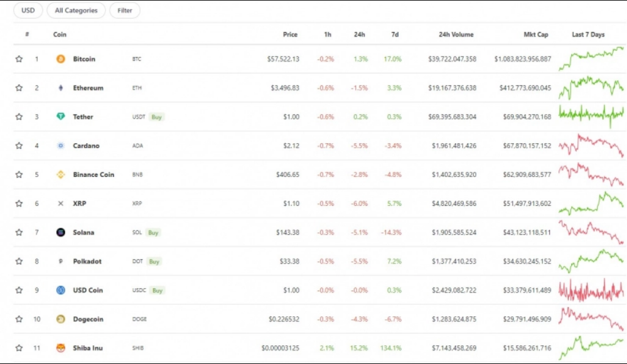Open the USD Coin name link
This screenshot has width=627, height=364.
88,290
